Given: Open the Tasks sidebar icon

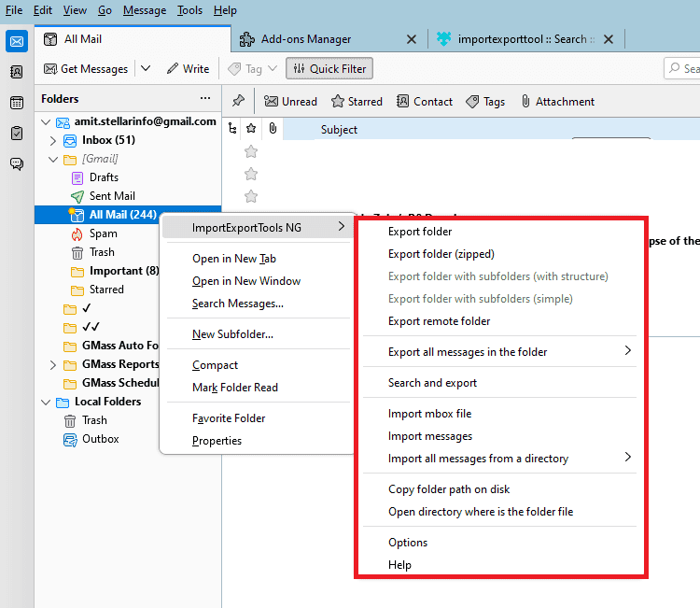Looking at the screenshot, I should (17, 134).
